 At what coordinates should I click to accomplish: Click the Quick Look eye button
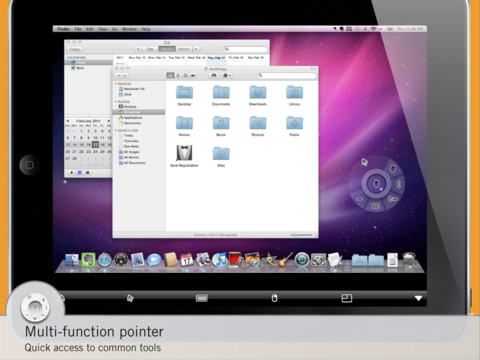point(214,75)
